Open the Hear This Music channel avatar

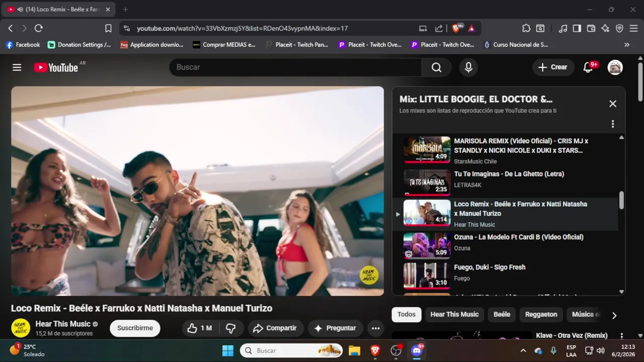click(21, 328)
